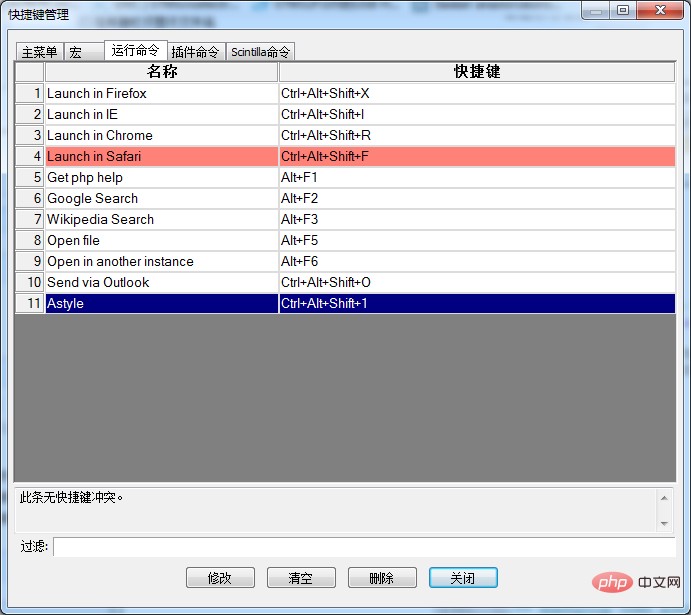
Task: Click the 修改 button
Action: pyautogui.click(x=220, y=578)
